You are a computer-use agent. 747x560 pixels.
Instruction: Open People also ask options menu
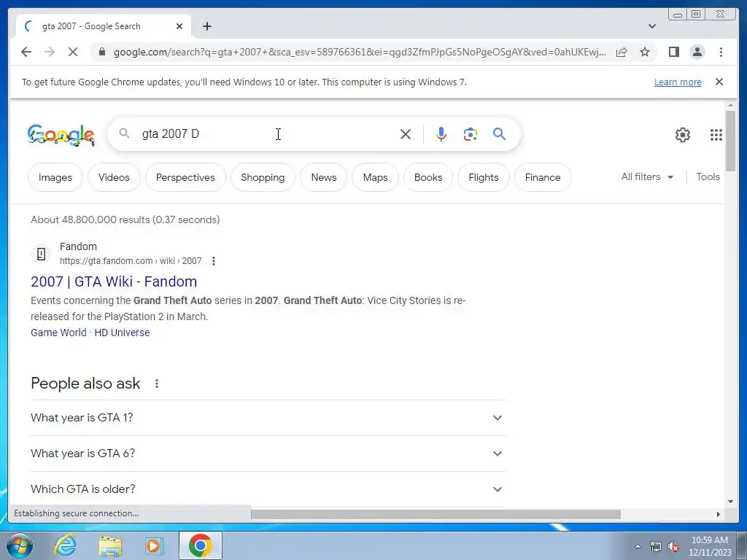pos(157,384)
